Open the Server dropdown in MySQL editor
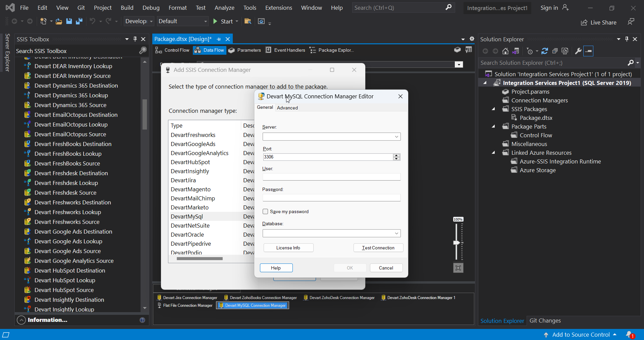644x340 pixels. pos(396,137)
